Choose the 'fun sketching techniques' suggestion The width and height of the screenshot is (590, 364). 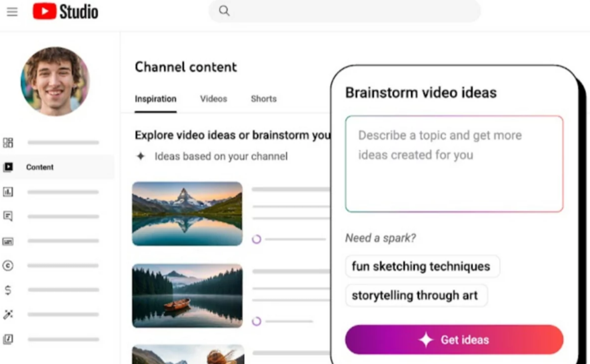point(421,266)
